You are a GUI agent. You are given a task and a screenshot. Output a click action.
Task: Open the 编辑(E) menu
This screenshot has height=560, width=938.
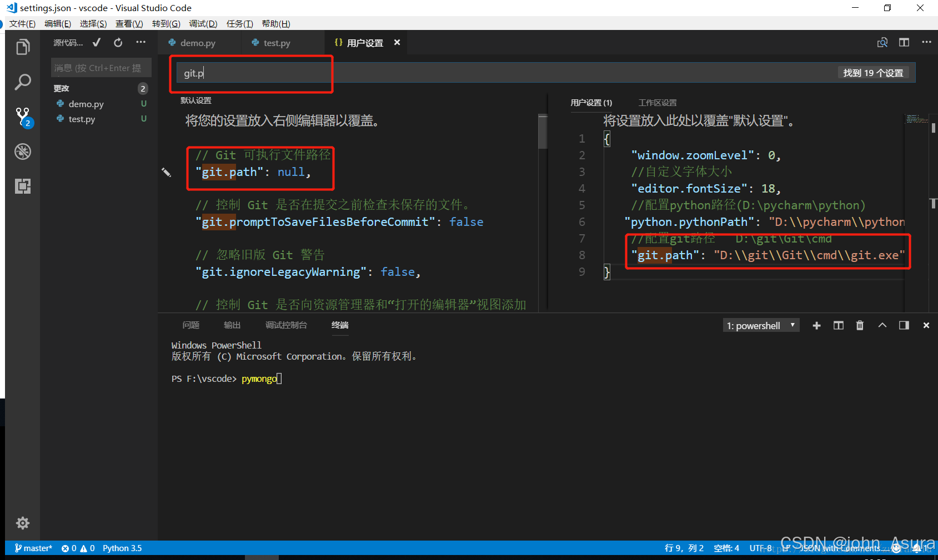pyautogui.click(x=58, y=24)
